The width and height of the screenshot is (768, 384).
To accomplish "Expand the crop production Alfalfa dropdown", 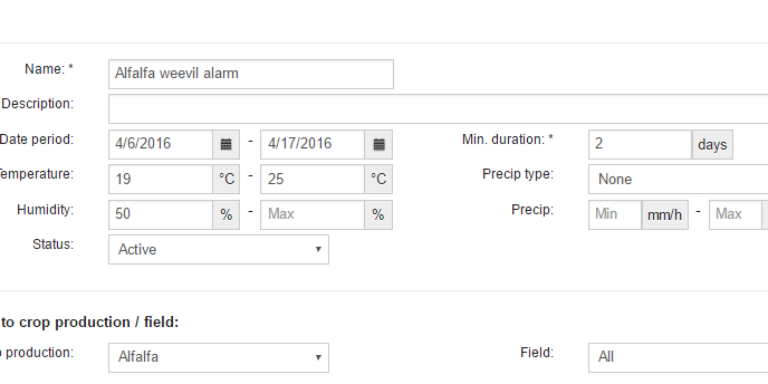I will pos(218,358).
